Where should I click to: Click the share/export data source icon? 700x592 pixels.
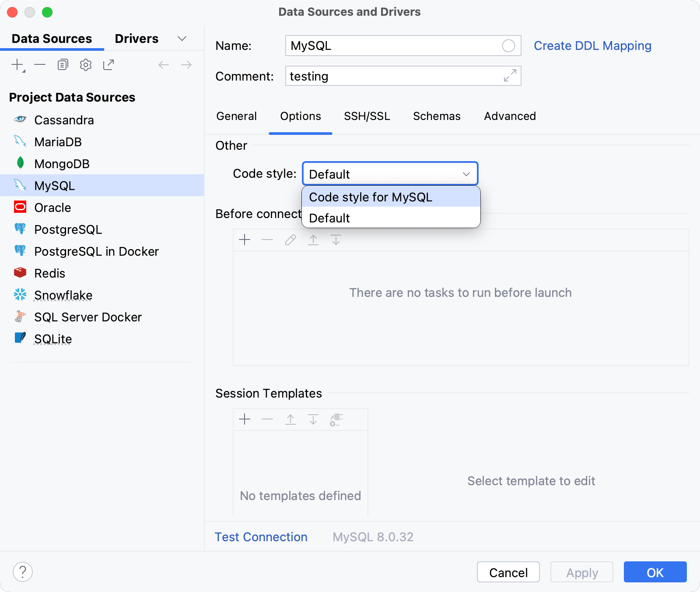(108, 64)
